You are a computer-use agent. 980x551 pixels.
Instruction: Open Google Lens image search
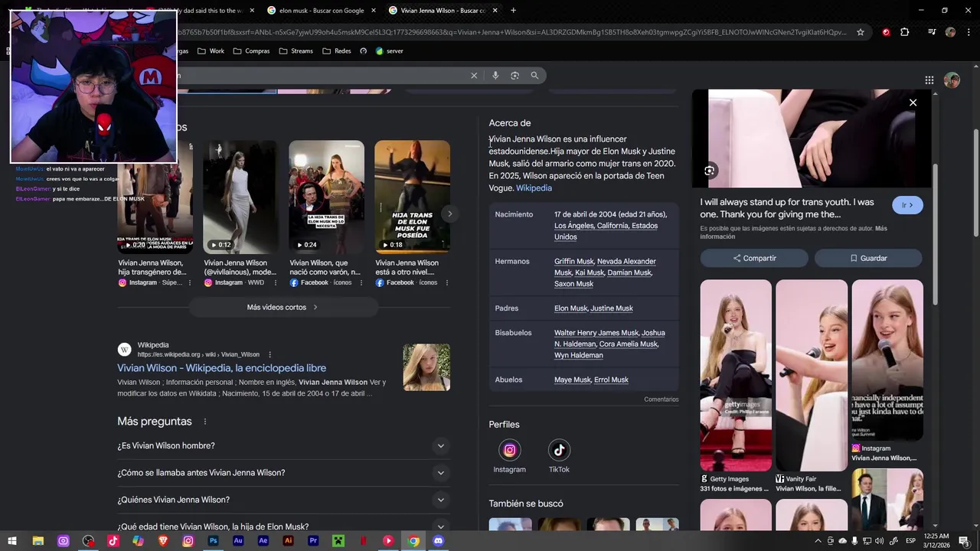[x=514, y=75]
